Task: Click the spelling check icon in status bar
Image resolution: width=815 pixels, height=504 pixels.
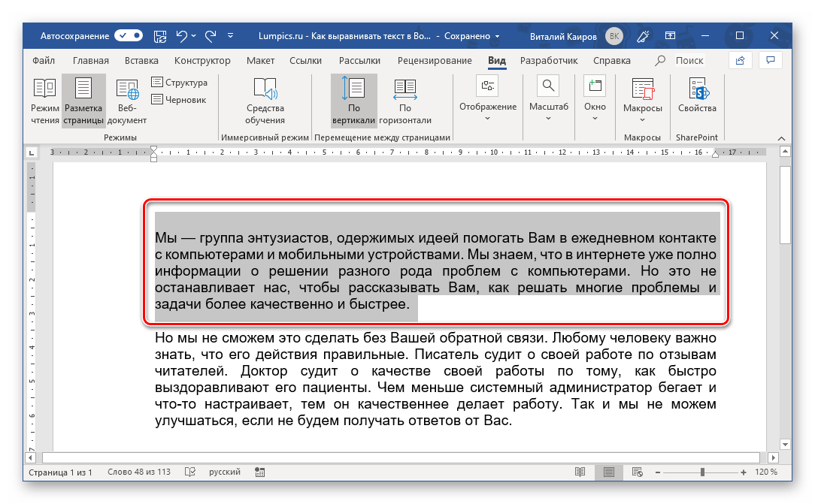Action: pyautogui.click(x=190, y=472)
